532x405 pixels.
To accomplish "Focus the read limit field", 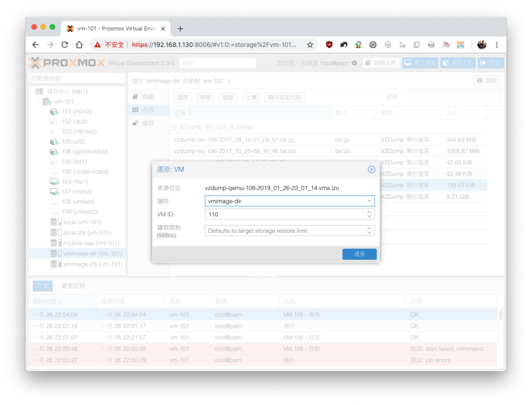I will pos(286,231).
